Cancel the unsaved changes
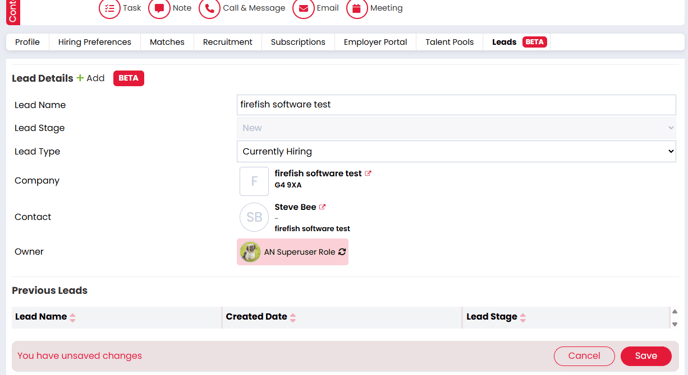Image resolution: width=688 pixels, height=375 pixels. [584, 356]
